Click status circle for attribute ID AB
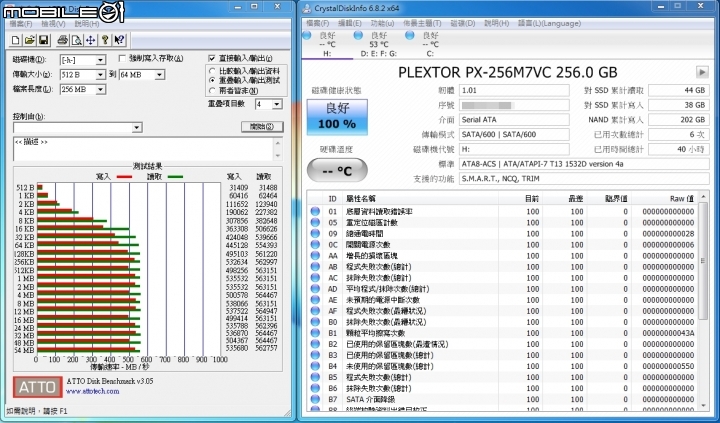720x423 pixels. click(315, 266)
